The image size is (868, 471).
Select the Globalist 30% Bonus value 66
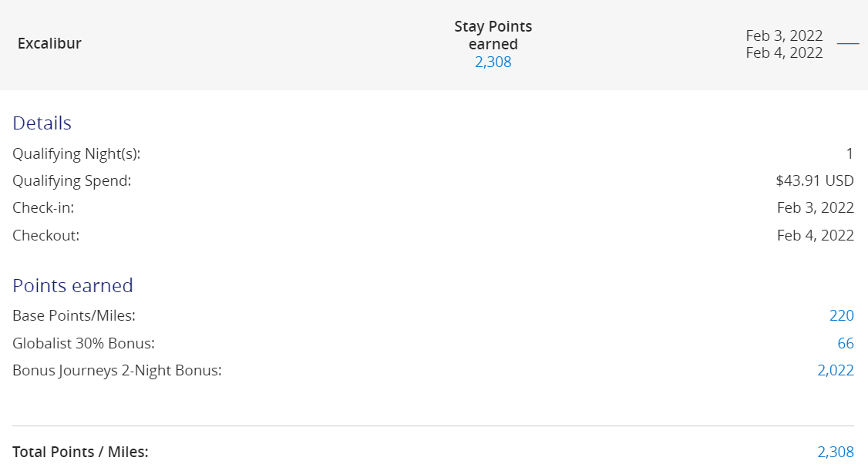pos(847,343)
